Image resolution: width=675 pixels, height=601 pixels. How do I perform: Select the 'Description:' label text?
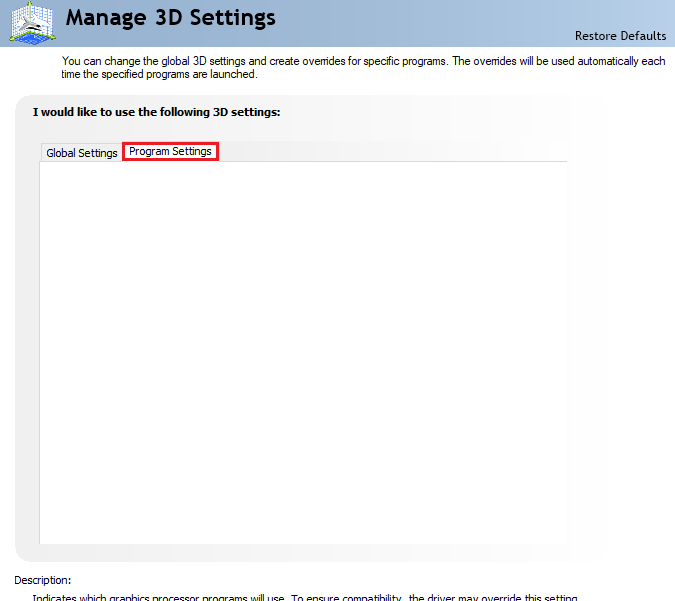[x=43, y=580]
